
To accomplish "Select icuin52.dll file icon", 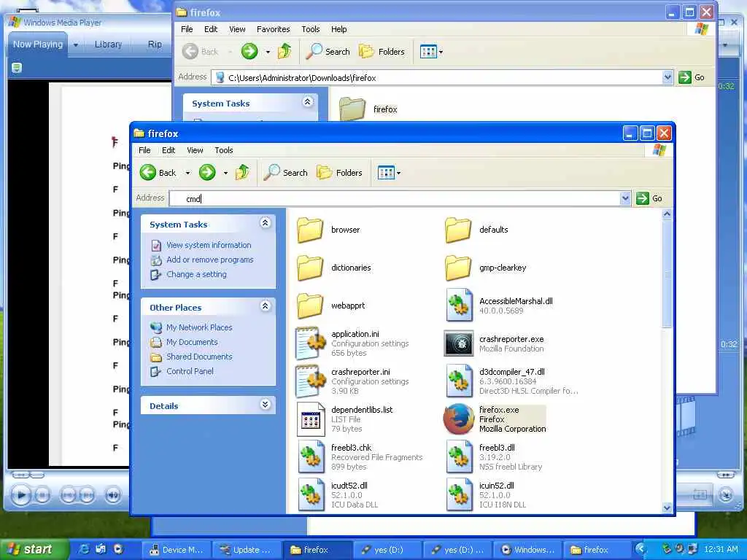I will 459,495.
